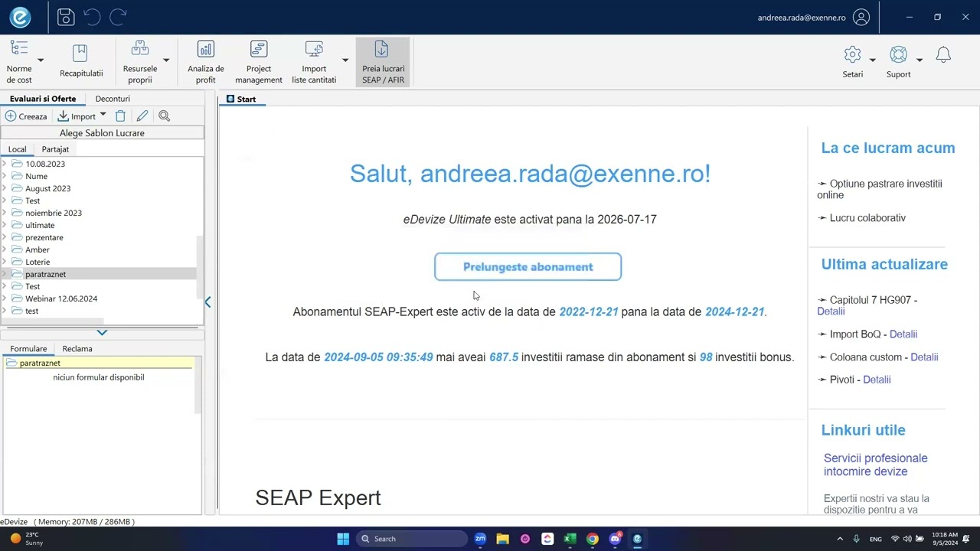
Task: Open Detalii link for Capitolul 7 HG907
Action: click(x=831, y=311)
